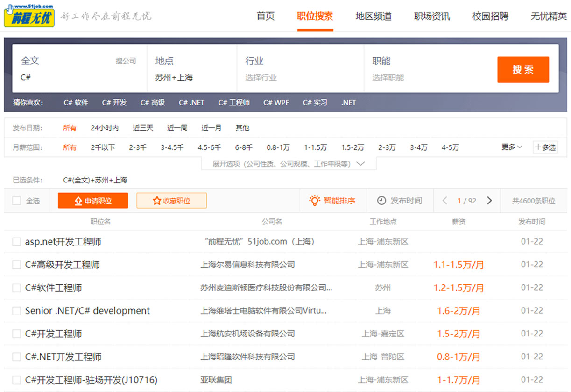The height and width of the screenshot is (392, 571).
Task: Filter salary 4.5-6千
Action: [x=209, y=147]
